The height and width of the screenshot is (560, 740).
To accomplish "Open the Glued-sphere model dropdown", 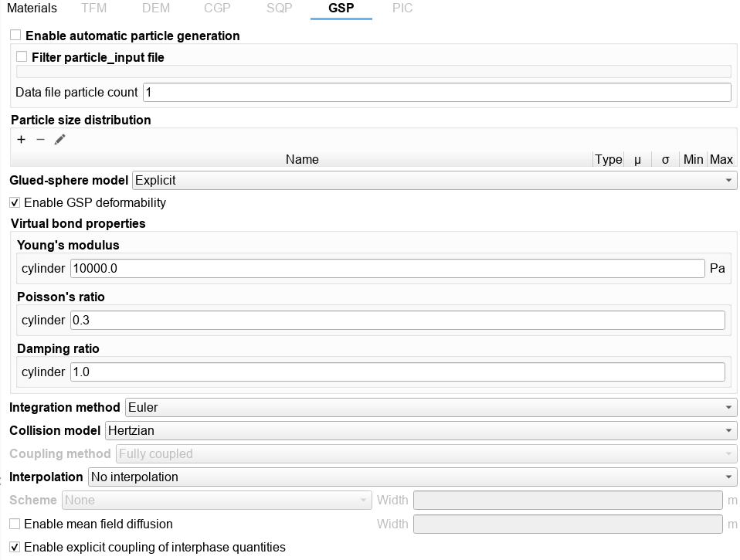I will click(x=434, y=181).
